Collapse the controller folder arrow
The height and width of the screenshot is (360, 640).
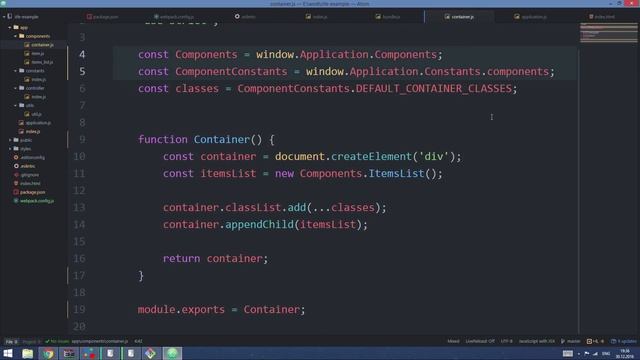16,88
